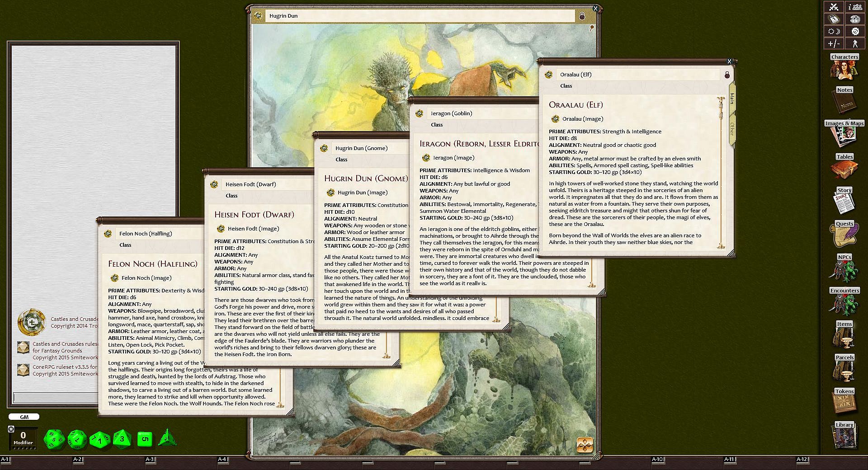868x470 pixels.
Task: Open the Characters sidebar button
Action: pyautogui.click(x=844, y=67)
